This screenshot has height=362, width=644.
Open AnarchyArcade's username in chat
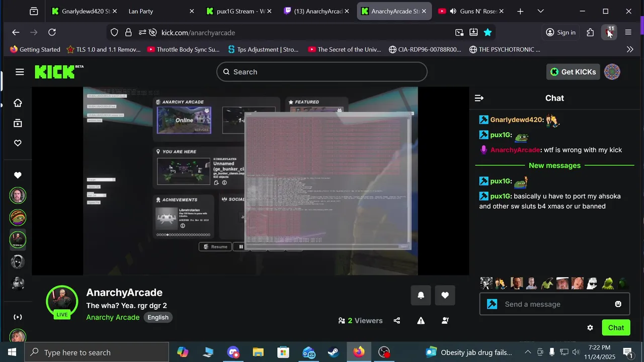tap(515, 150)
